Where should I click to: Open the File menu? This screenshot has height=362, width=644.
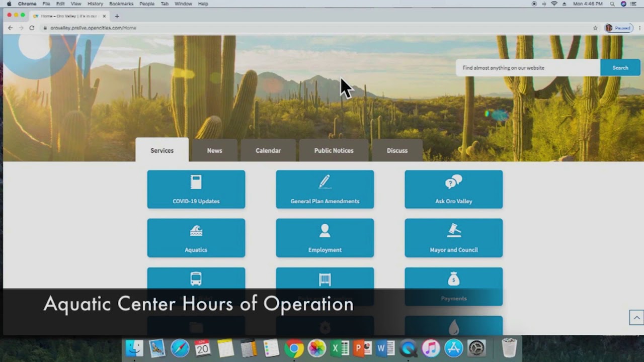[46, 4]
